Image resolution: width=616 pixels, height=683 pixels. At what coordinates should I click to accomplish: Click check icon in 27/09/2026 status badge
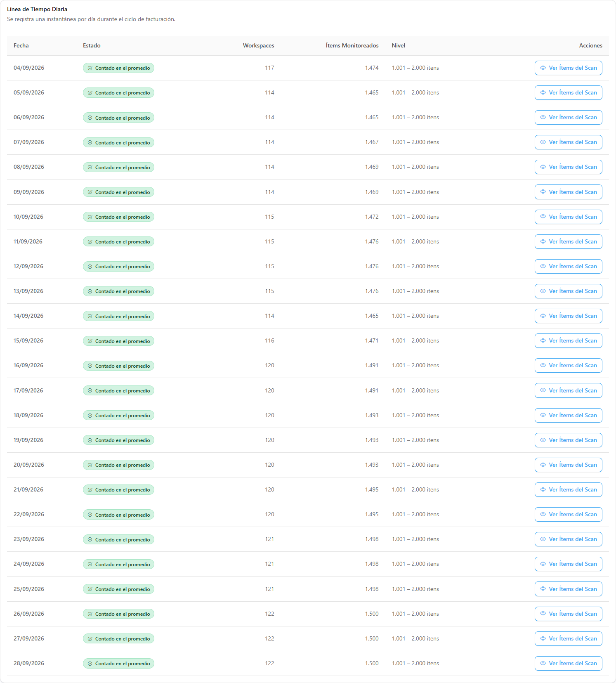coord(90,639)
